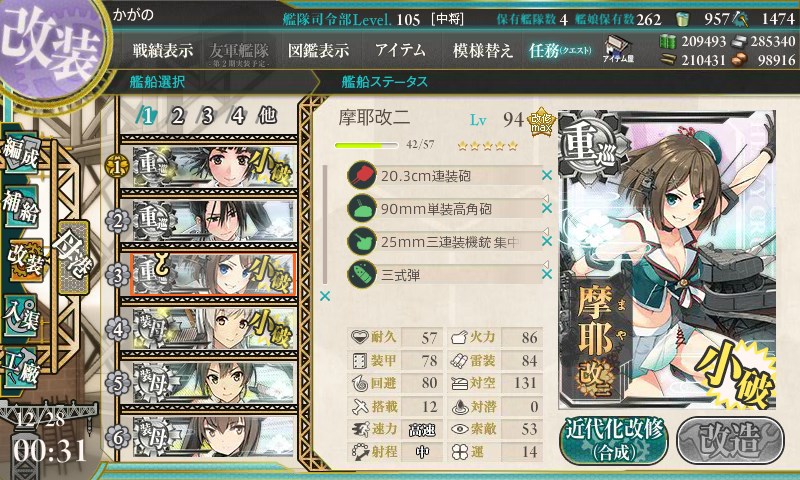Return to 母港 home port button

pos(73,257)
